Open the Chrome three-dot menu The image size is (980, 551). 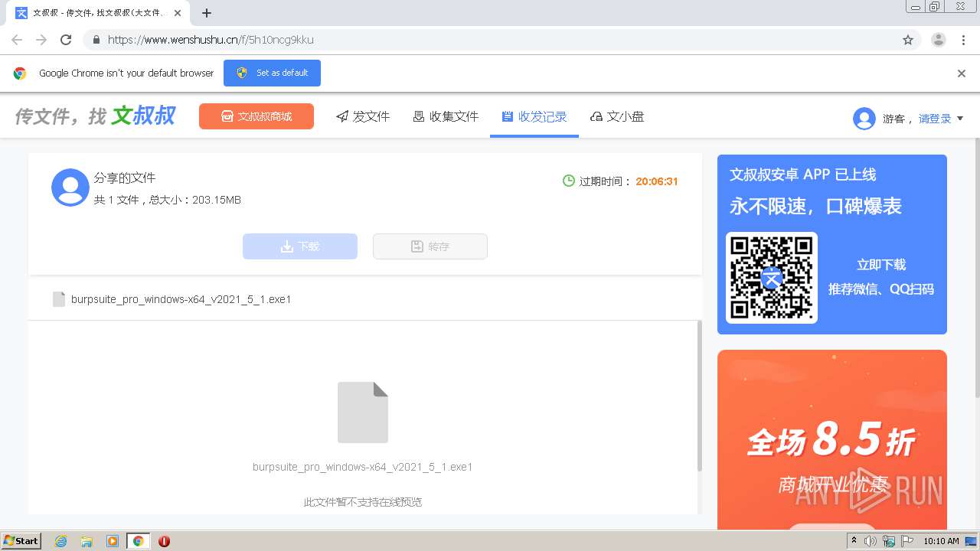coord(963,40)
